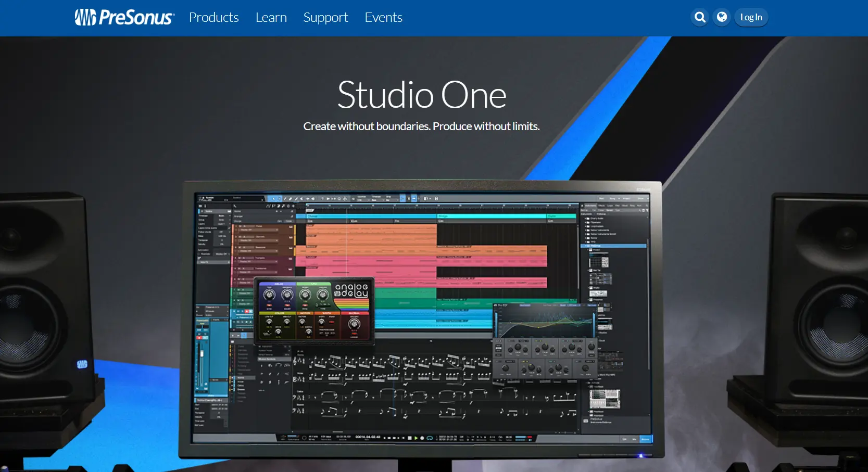This screenshot has width=868, height=472.
Task: Click the Log In button
Action: pos(751,17)
